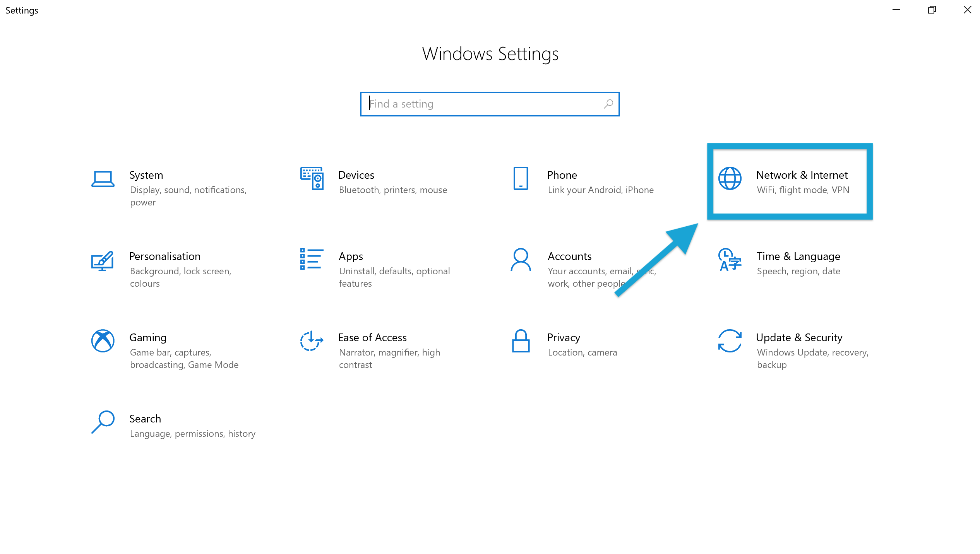This screenshot has height=554, width=980.
Task: Click the Devices keyboard-speaker icon
Action: pos(312,178)
